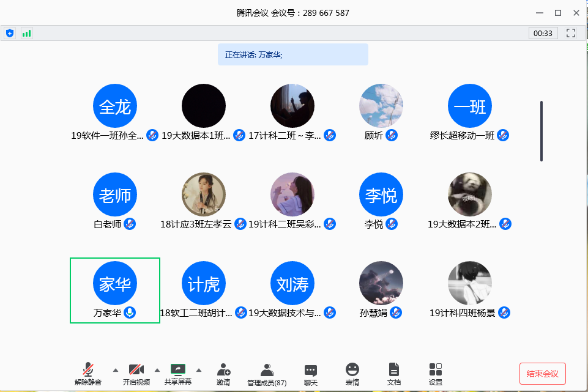Open Manage Members (87) list

click(x=267, y=374)
